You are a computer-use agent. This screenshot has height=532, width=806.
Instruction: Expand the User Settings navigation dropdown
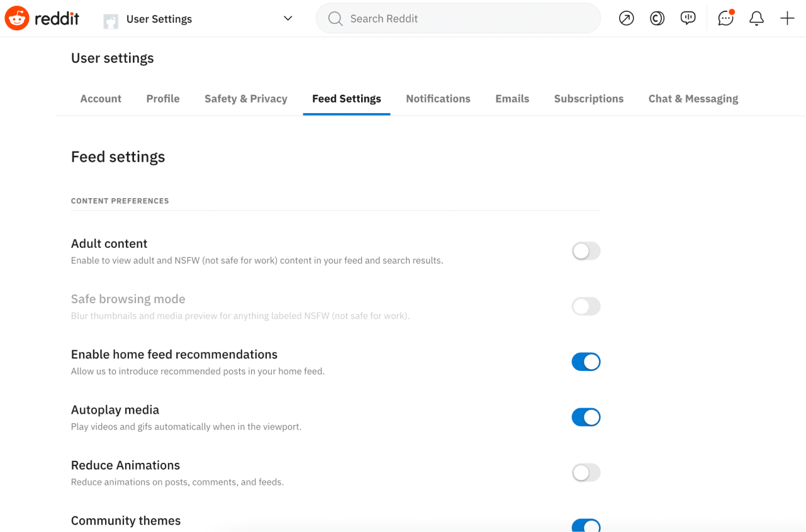pyautogui.click(x=288, y=19)
